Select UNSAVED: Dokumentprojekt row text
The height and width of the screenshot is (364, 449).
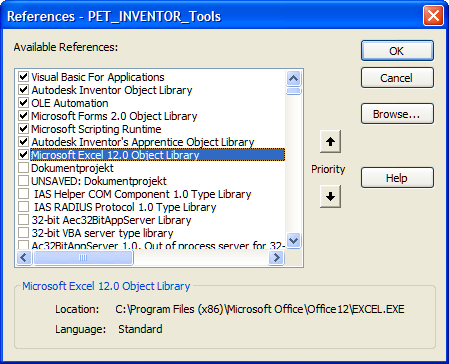[x=99, y=181]
